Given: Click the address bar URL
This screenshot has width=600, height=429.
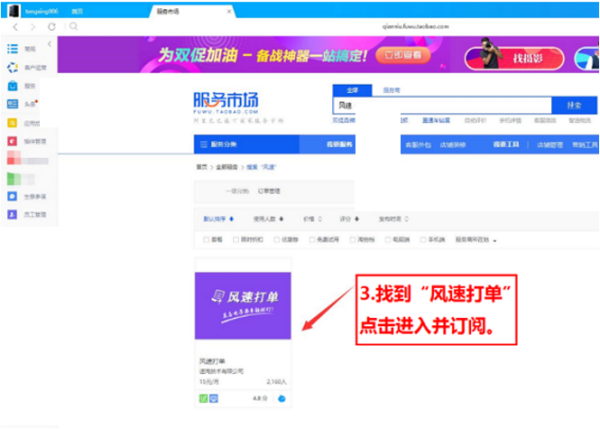Looking at the screenshot, I should tap(415, 26).
